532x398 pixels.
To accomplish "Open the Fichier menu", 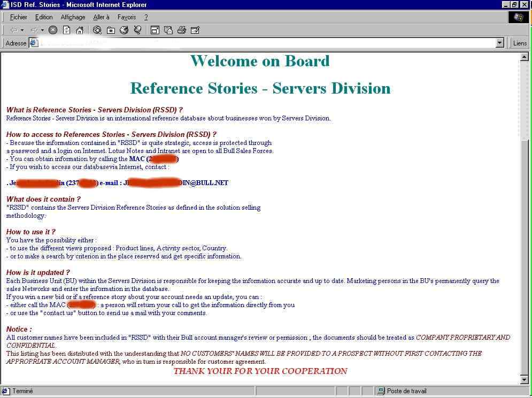I will point(18,17).
